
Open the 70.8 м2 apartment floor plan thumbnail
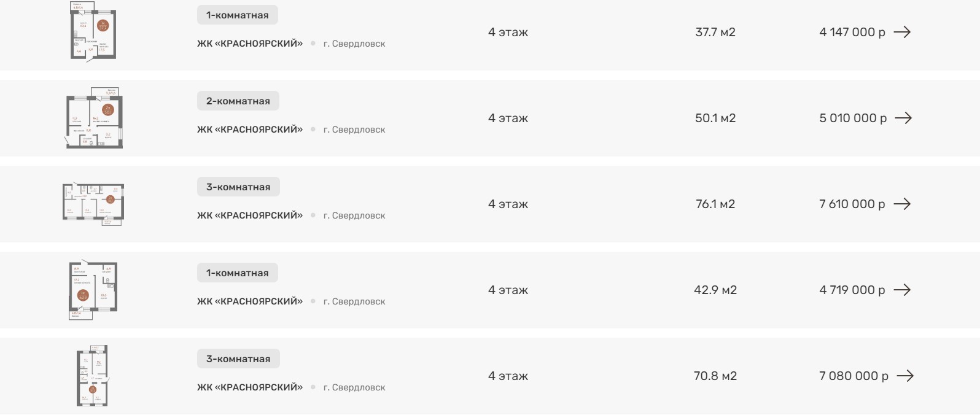pos(92,376)
